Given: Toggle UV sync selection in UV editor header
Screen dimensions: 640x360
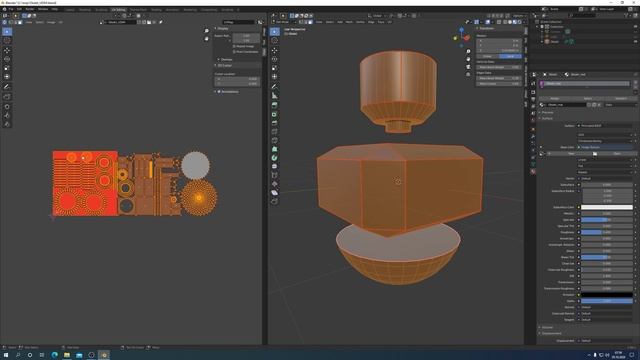Looking at the screenshot, I should (x=5, y=22).
